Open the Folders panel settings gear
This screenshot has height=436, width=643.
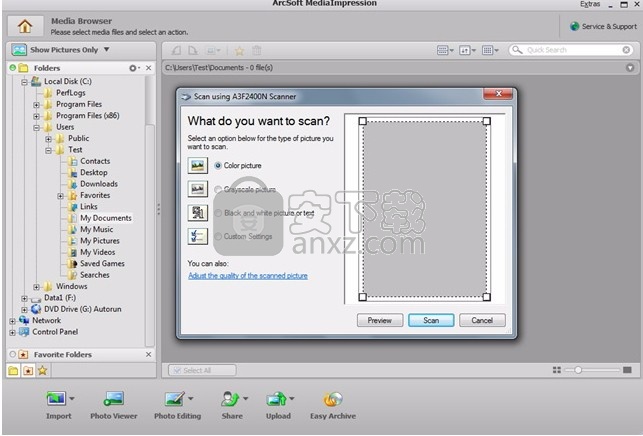point(134,68)
